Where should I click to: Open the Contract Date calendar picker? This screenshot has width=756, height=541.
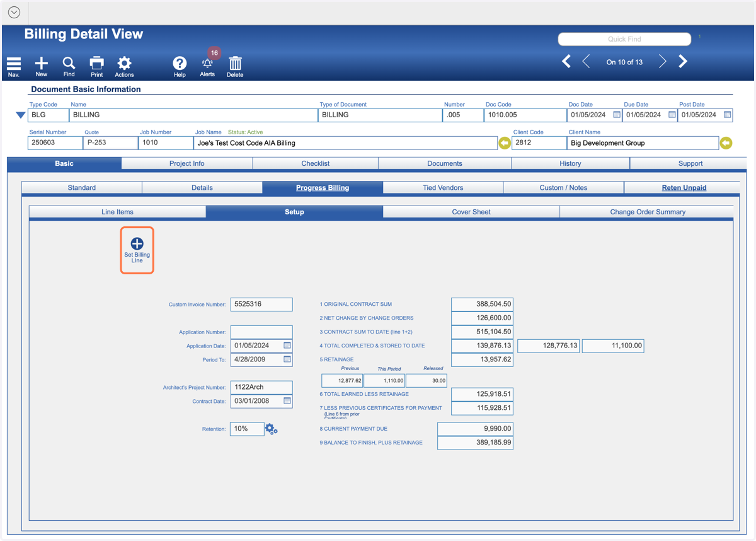pyautogui.click(x=287, y=401)
